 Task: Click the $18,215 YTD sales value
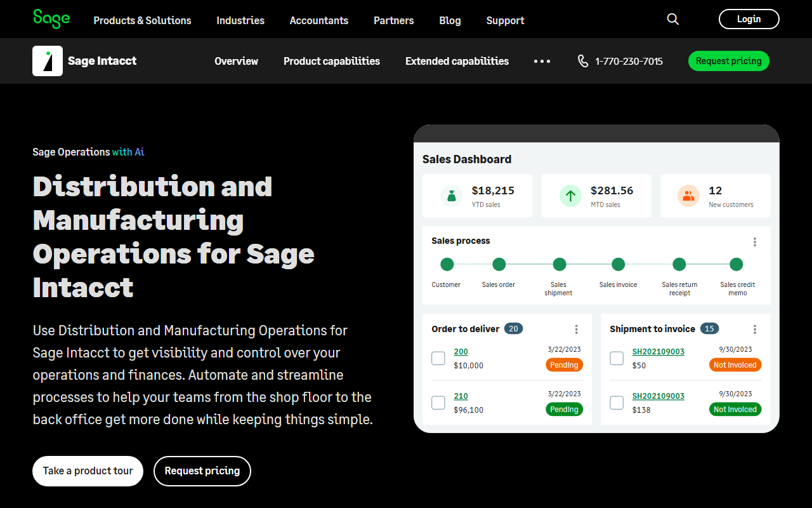[x=493, y=190]
